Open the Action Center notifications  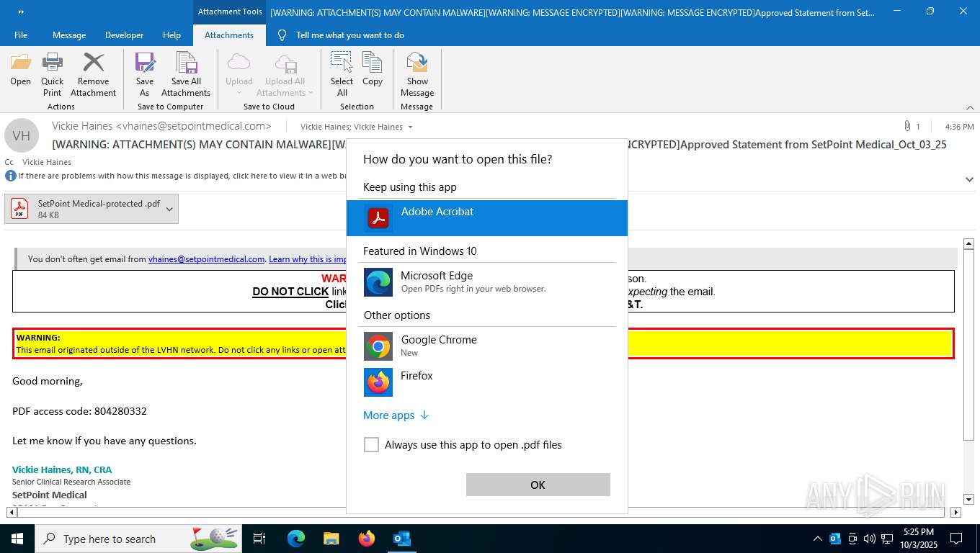pos(956,539)
